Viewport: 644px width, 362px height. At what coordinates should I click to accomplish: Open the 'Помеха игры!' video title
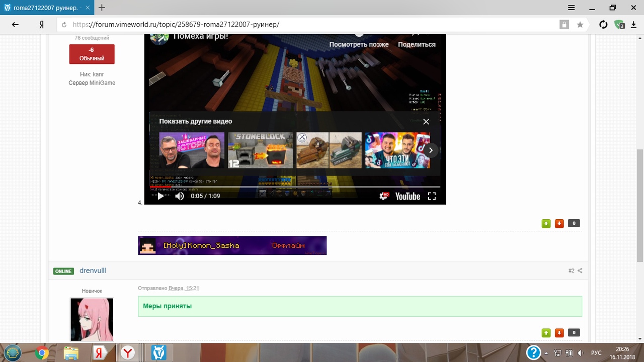[201, 36]
